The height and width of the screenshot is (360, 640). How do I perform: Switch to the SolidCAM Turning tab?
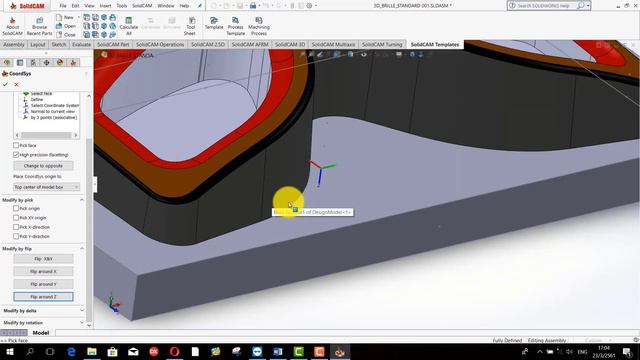point(382,44)
